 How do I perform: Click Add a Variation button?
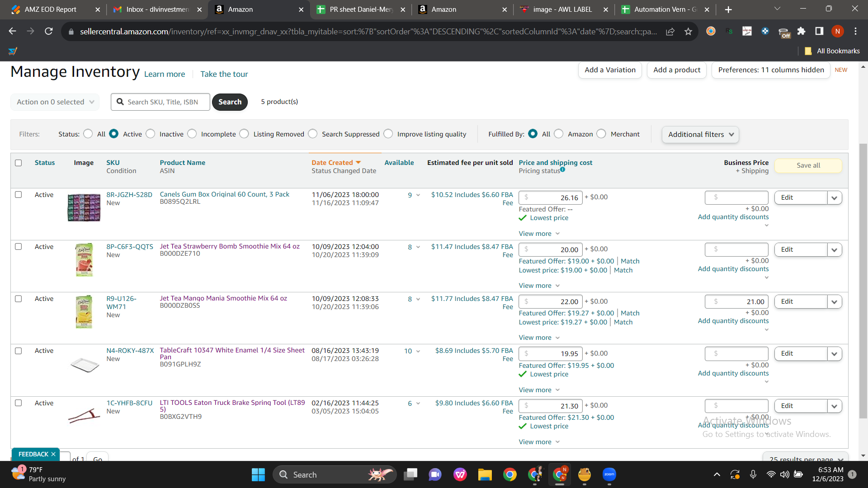pos(610,70)
